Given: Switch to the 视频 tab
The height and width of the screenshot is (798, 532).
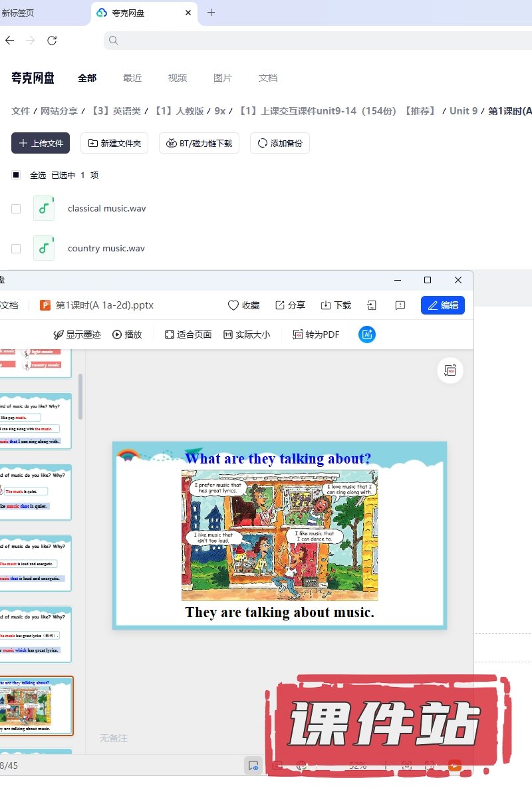Looking at the screenshot, I should (178, 78).
